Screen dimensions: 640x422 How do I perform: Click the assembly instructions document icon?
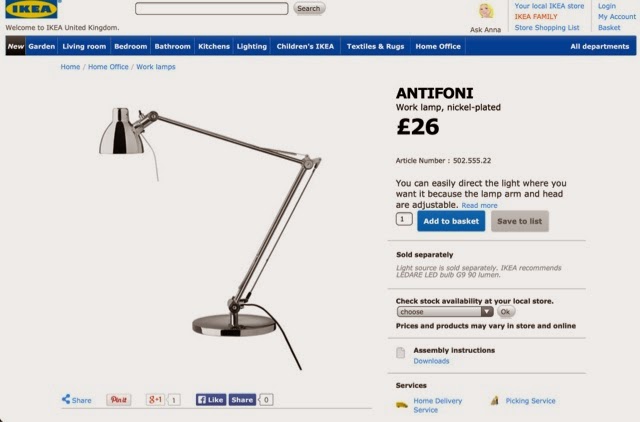pos(401,353)
